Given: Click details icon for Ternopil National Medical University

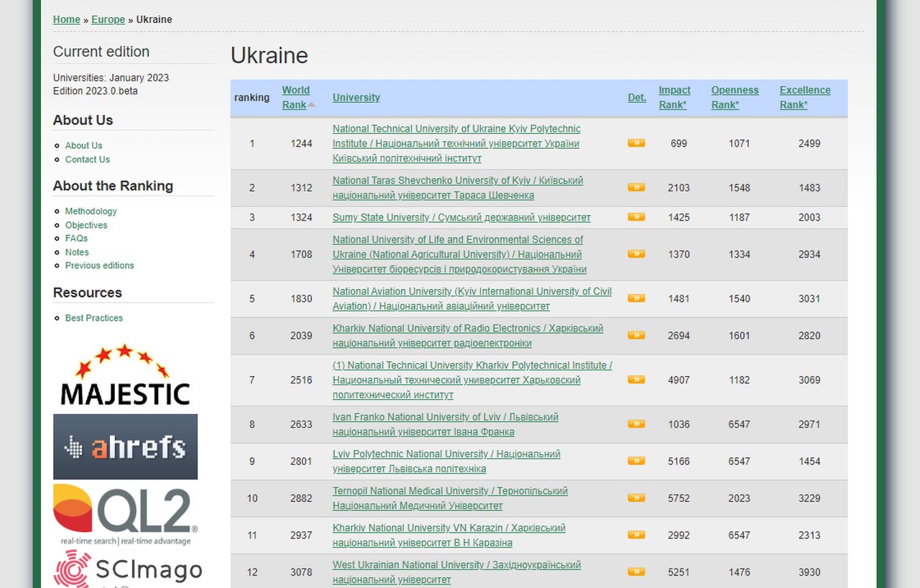Looking at the screenshot, I should (636, 497).
